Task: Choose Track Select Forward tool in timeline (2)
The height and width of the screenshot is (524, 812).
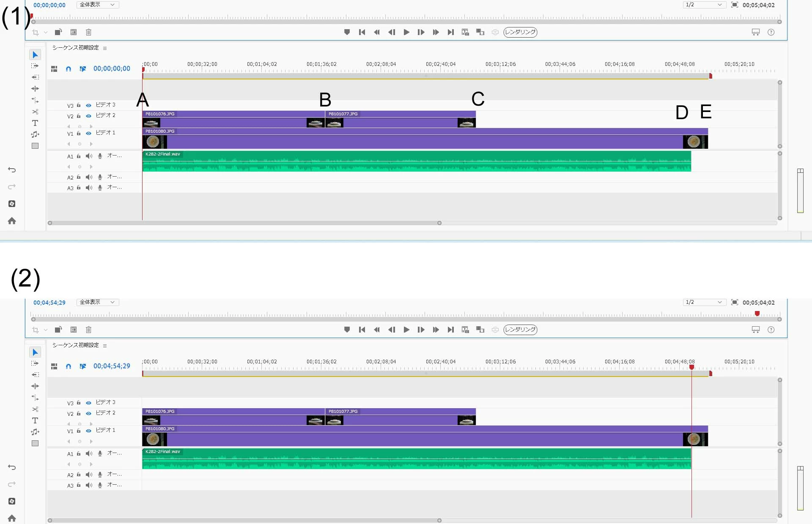Action: coord(35,363)
